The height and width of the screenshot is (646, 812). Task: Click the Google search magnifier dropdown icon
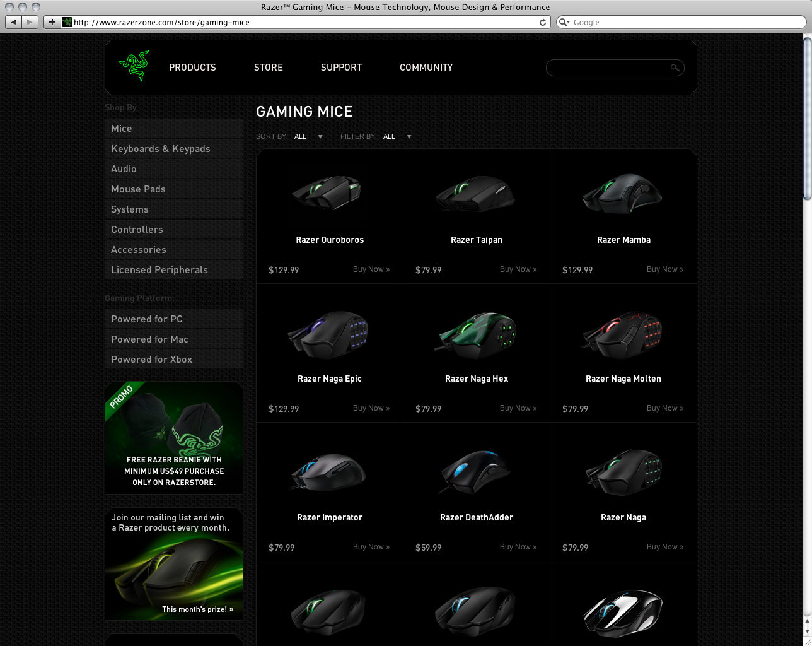(565, 22)
